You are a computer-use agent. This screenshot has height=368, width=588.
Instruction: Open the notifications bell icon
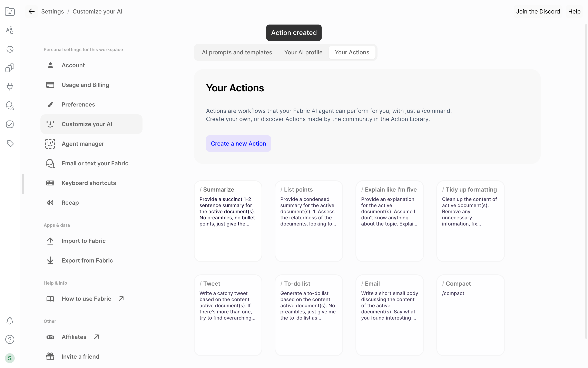click(10, 321)
